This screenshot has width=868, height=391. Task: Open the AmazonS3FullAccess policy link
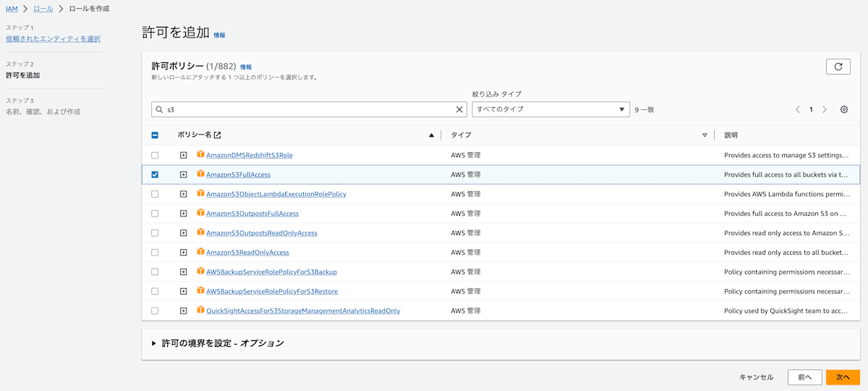[x=238, y=175]
